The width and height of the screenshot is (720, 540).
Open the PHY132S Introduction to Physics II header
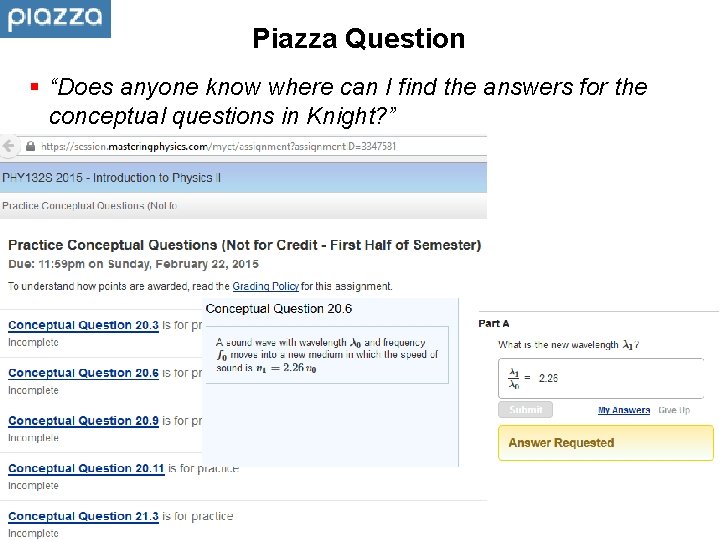pos(111,178)
